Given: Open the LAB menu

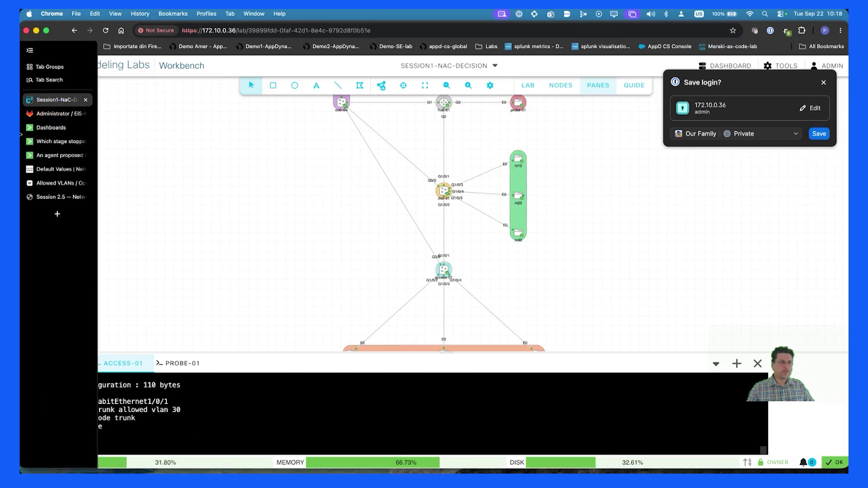Looking at the screenshot, I should point(528,85).
